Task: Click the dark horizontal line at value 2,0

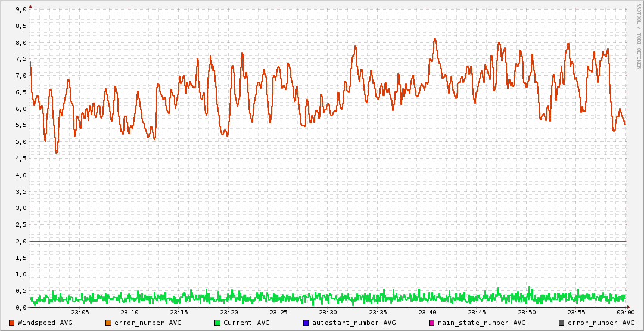Action: pyautogui.click(x=328, y=242)
